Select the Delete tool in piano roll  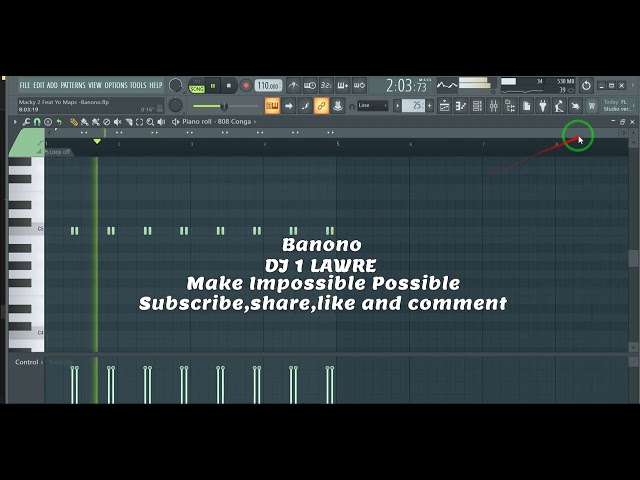(107, 122)
